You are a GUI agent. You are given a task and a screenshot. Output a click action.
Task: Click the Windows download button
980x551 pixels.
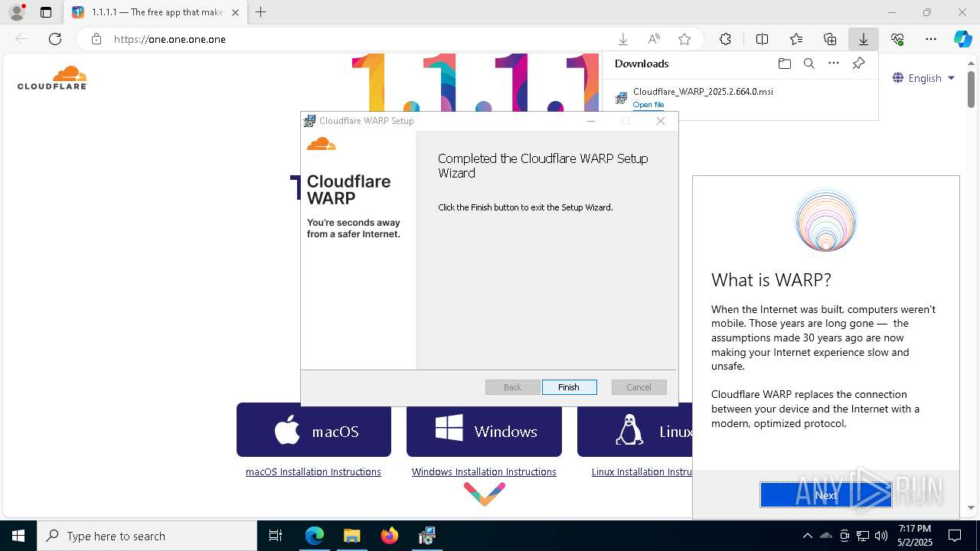point(484,431)
